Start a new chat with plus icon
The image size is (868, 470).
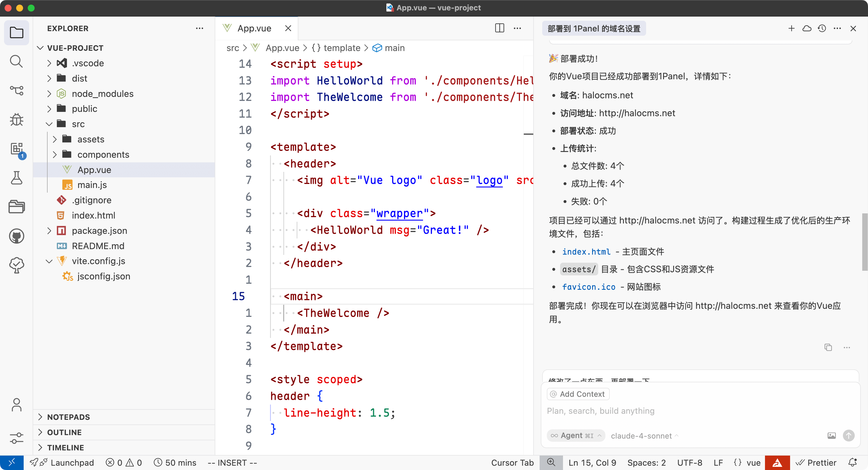(792, 29)
